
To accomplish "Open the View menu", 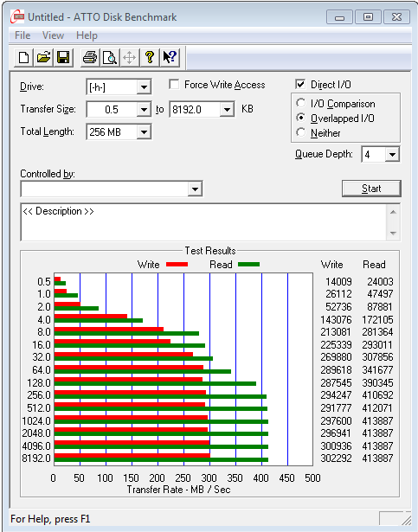I will coord(53,35).
